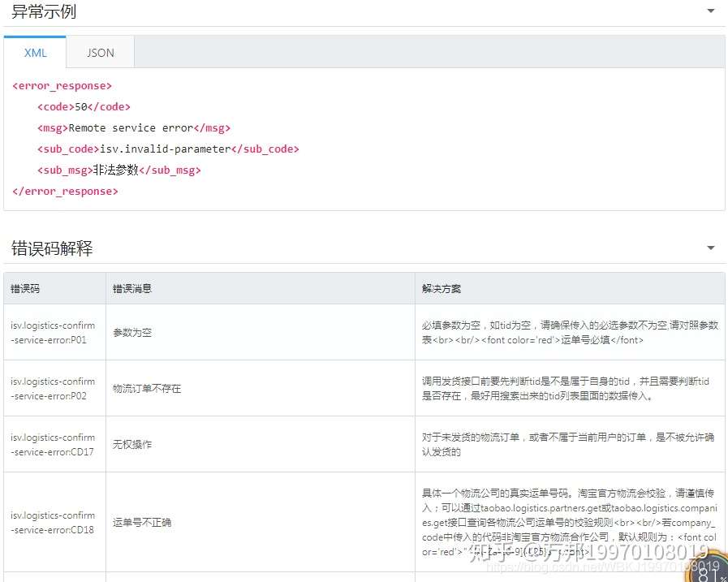This screenshot has width=728, height=582.
Task: Collapse the 错误码解释 section arrow
Action: click(x=710, y=248)
